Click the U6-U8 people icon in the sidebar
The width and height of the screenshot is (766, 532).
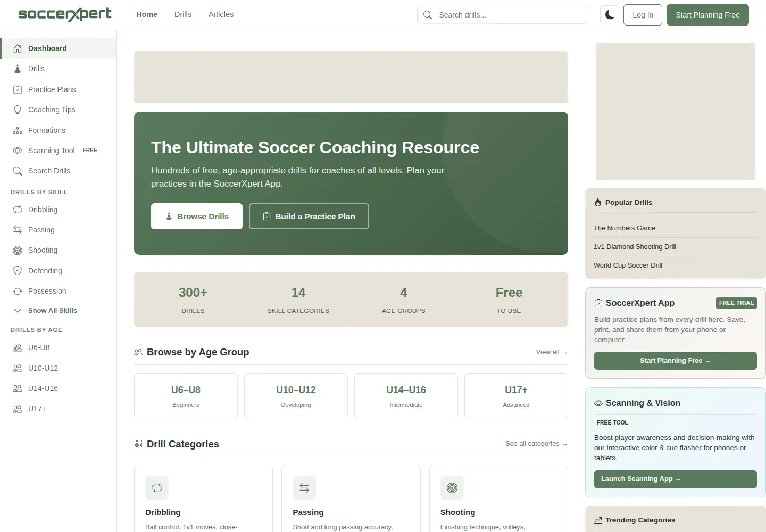click(x=18, y=347)
